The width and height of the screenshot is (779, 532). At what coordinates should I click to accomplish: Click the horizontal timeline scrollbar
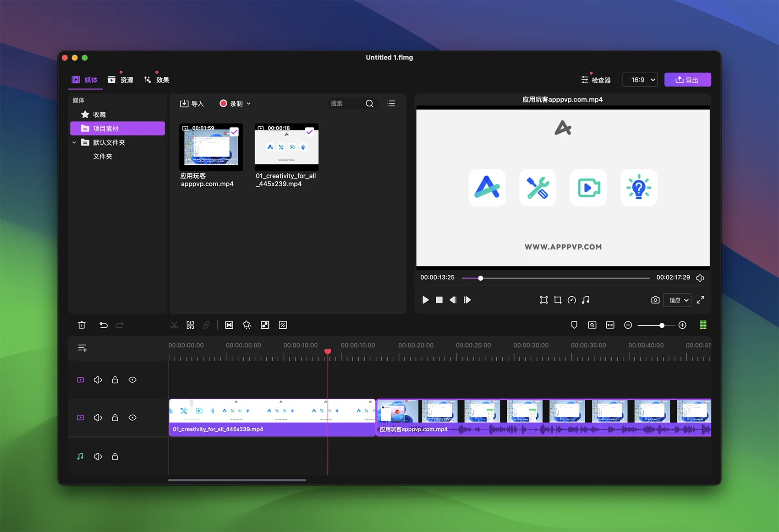237,480
